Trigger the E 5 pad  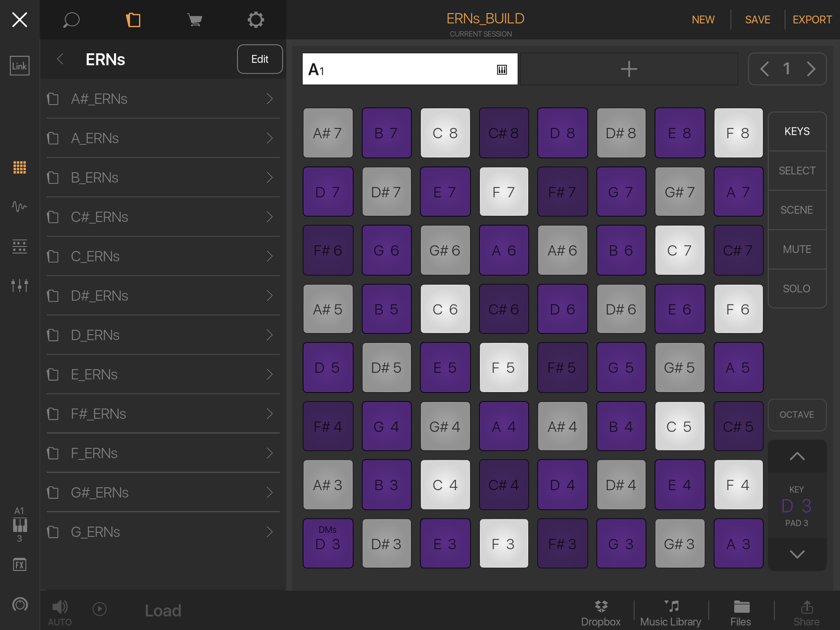(x=445, y=367)
